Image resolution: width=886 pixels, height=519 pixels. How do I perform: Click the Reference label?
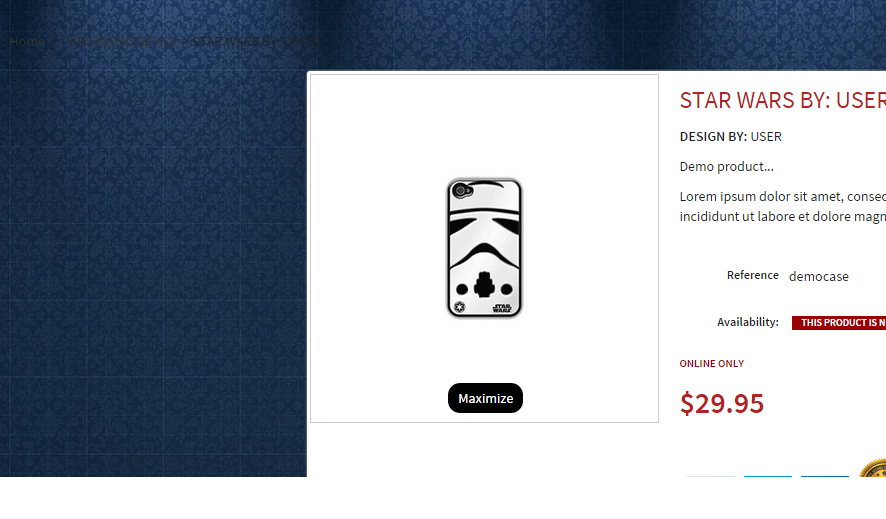753,275
